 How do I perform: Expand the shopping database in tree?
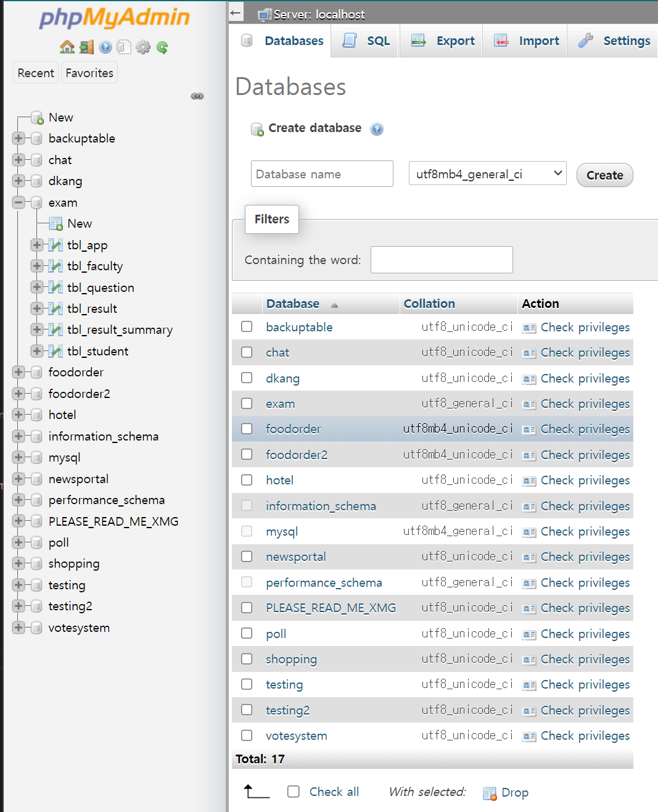(19, 563)
